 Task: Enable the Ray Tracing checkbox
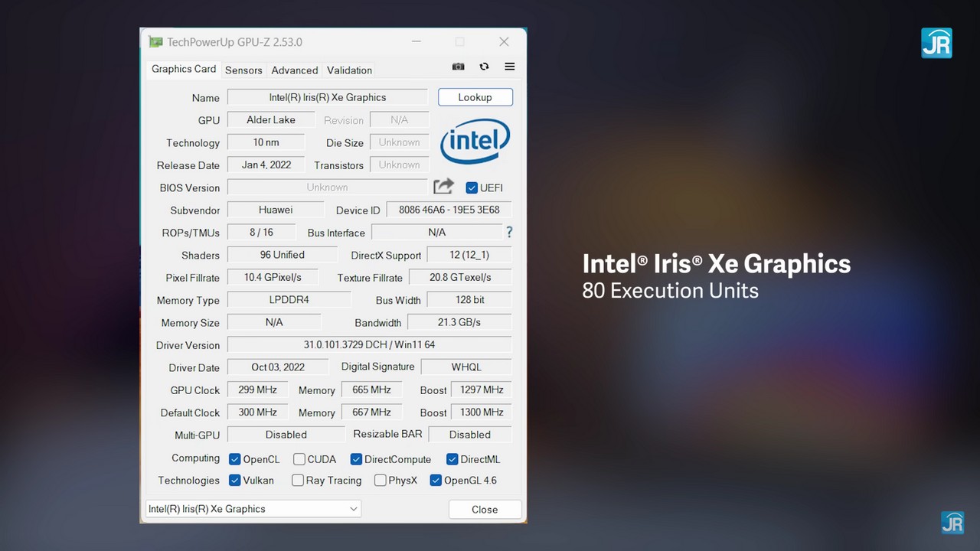(298, 481)
